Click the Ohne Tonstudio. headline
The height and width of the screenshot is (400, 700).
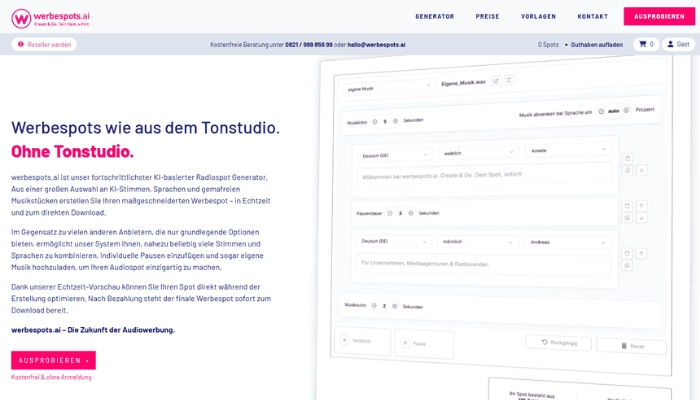pyautogui.click(x=72, y=151)
